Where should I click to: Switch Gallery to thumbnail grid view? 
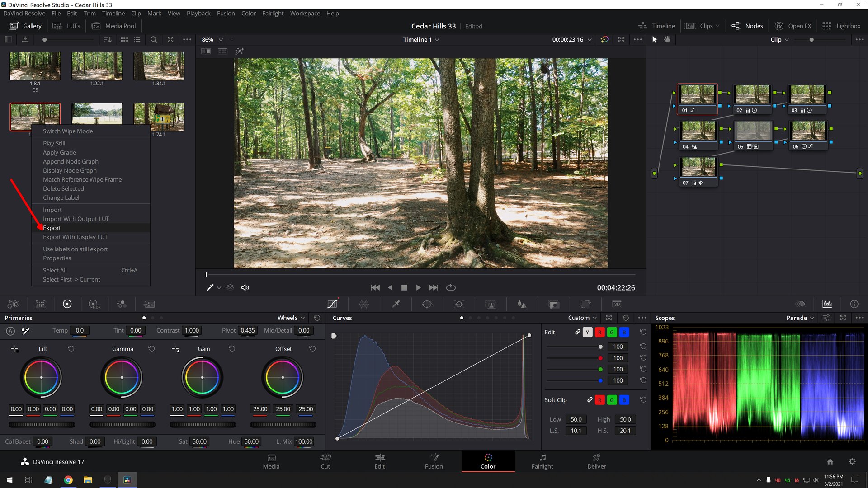pos(124,40)
